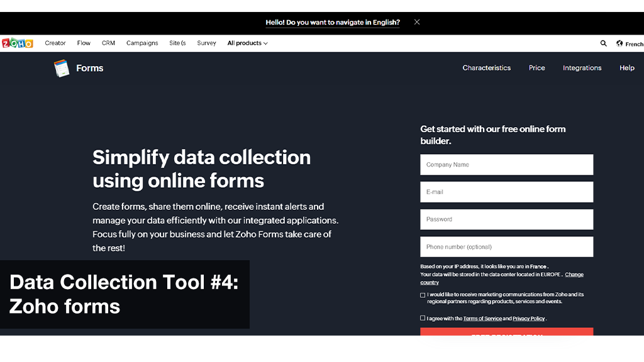
Task: Click the navigate in English link
Action: click(x=333, y=23)
